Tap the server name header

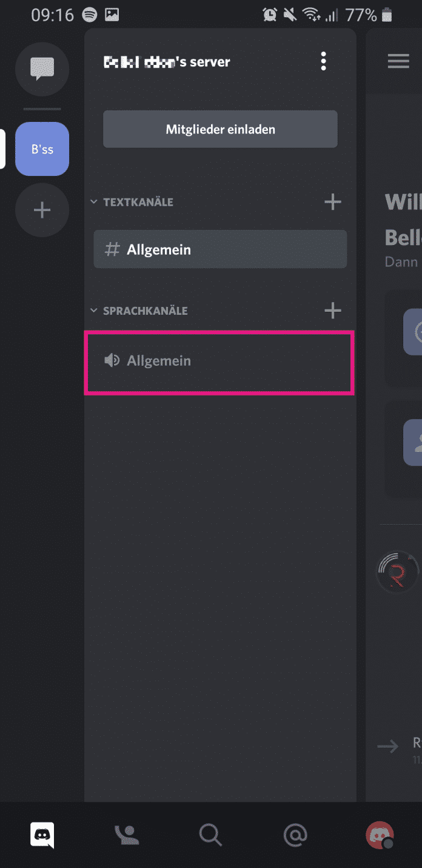pos(167,62)
